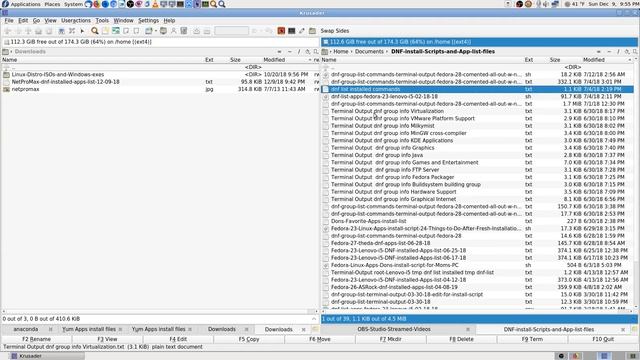Click right panel folder icon before Home breadcrumb
The height and width of the screenshot is (360, 640).
(325, 52)
